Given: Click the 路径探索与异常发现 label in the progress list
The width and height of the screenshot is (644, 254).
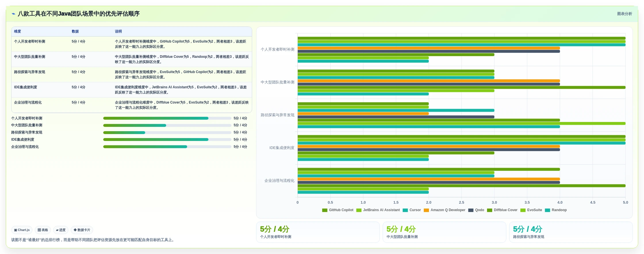Looking at the screenshot, I should (27, 133).
